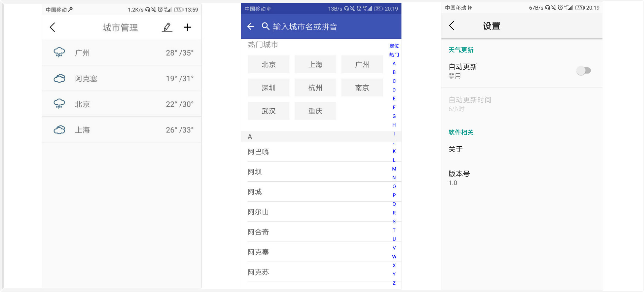Image resolution: width=644 pixels, height=292 pixels.
Task: Enable the 自动更新 switch
Action: (x=583, y=71)
